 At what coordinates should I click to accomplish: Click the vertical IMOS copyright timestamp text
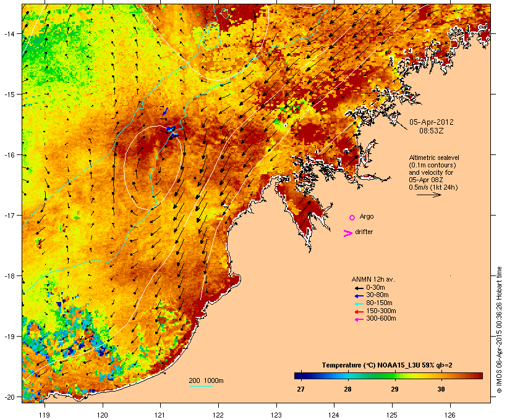tap(499, 330)
